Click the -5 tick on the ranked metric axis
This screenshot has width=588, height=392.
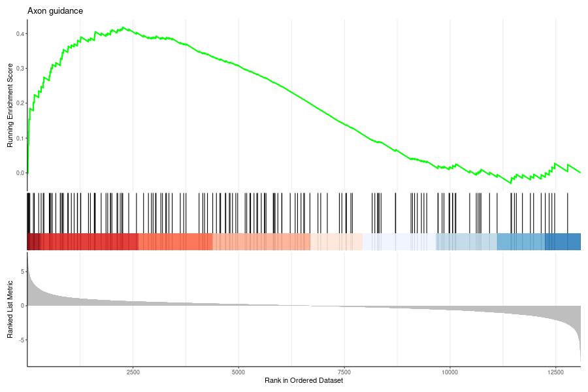22,340
